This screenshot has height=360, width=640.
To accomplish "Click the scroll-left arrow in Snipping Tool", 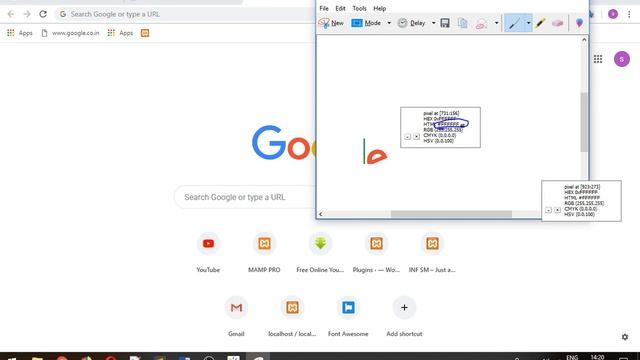I will [321, 214].
